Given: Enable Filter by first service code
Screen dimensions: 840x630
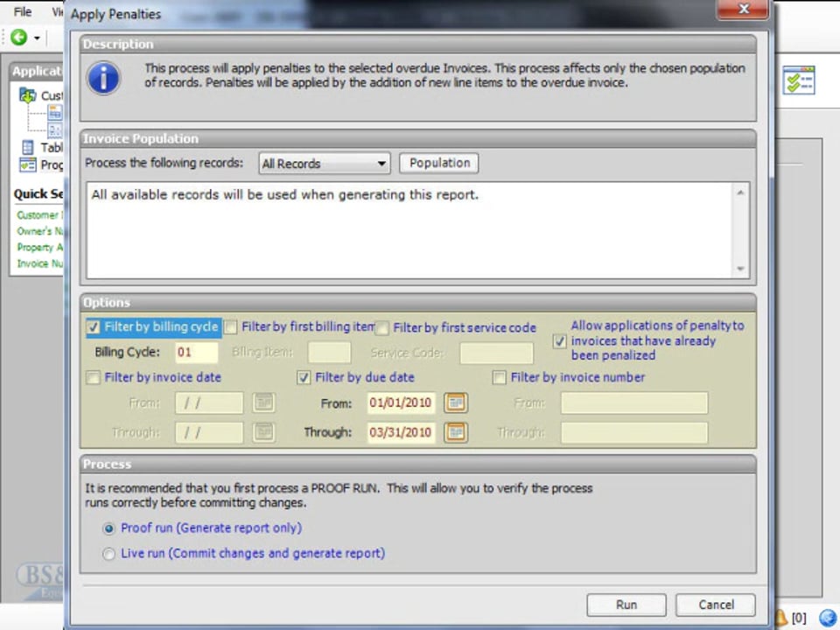Looking at the screenshot, I should 382,328.
